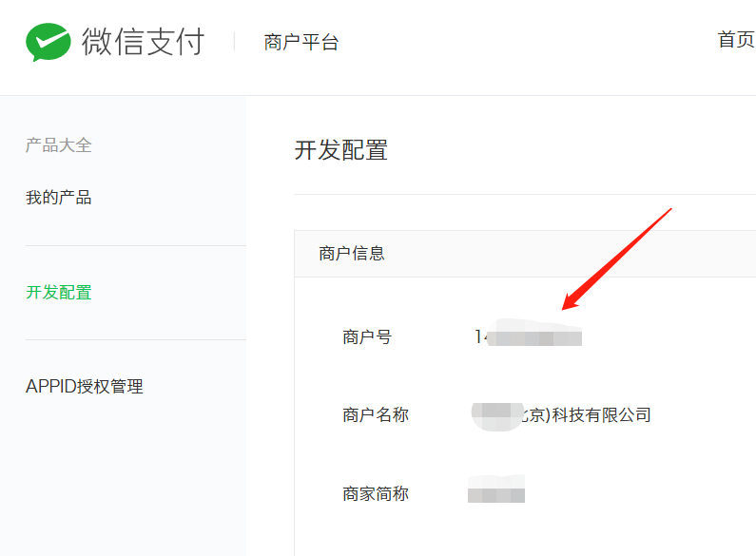Select the company name ending 科技有限公司
The width and height of the screenshot is (756, 556).
tap(561, 415)
